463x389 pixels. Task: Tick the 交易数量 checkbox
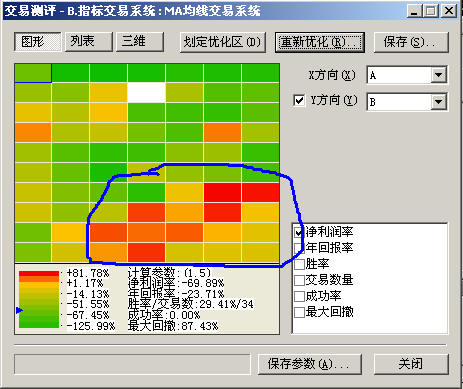(299, 280)
